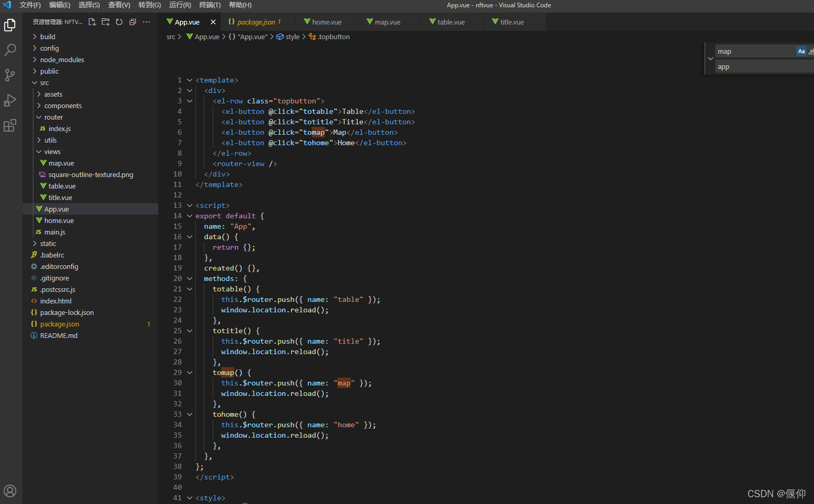Open Source Control view

tap(10, 75)
